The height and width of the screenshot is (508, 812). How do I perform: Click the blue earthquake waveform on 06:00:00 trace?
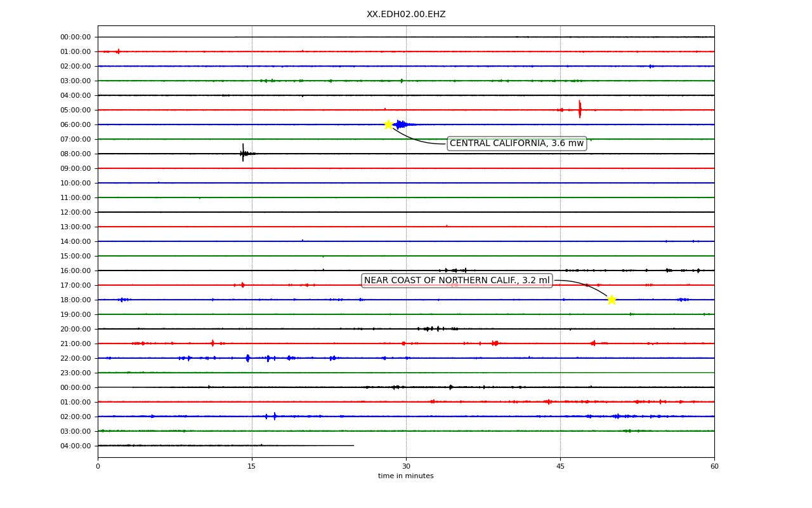[x=403, y=124]
